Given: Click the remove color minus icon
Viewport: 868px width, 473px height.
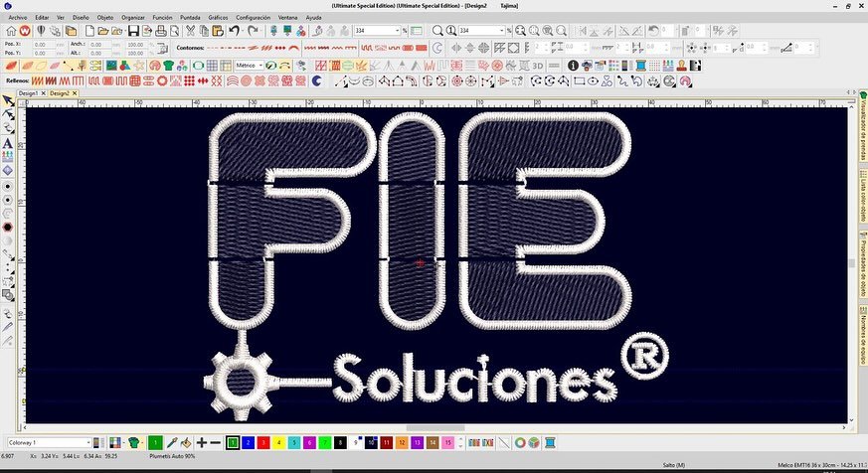Looking at the screenshot, I should pyautogui.click(x=216, y=442).
